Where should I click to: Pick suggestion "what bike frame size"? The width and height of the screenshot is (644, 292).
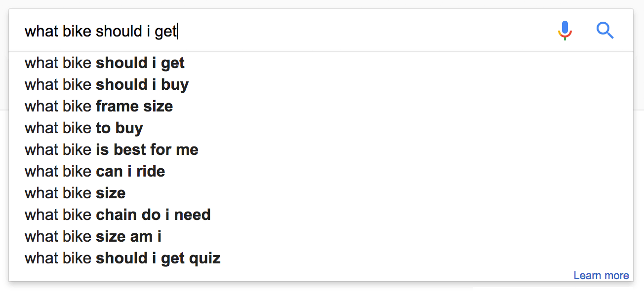click(x=99, y=107)
